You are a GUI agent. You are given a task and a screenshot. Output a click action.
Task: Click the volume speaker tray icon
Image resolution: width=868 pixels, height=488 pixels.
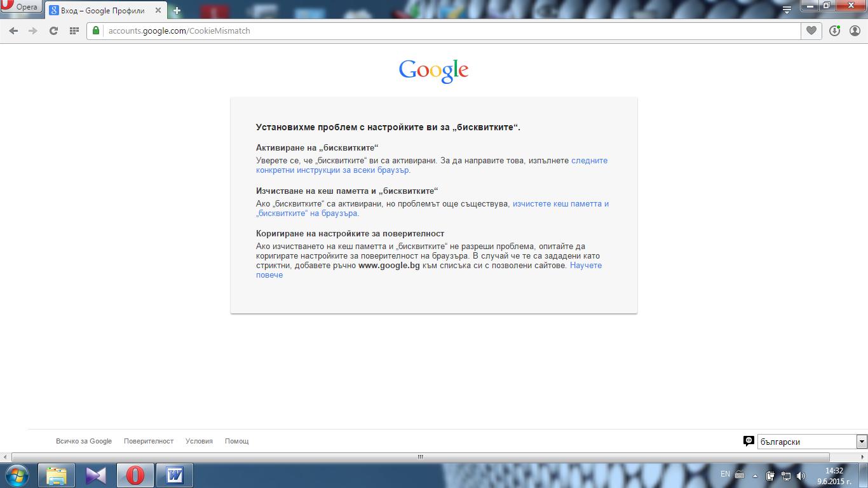pyautogui.click(x=801, y=475)
